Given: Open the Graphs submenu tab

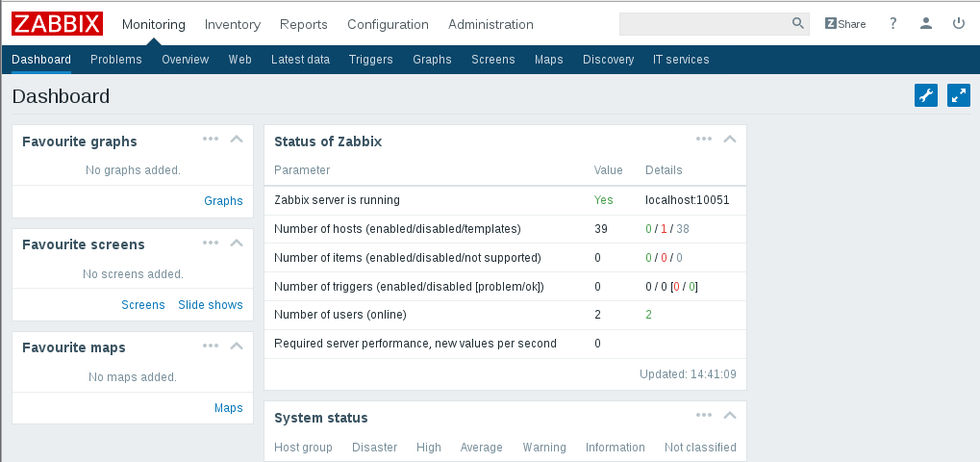Looking at the screenshot, I should point(432,60).
